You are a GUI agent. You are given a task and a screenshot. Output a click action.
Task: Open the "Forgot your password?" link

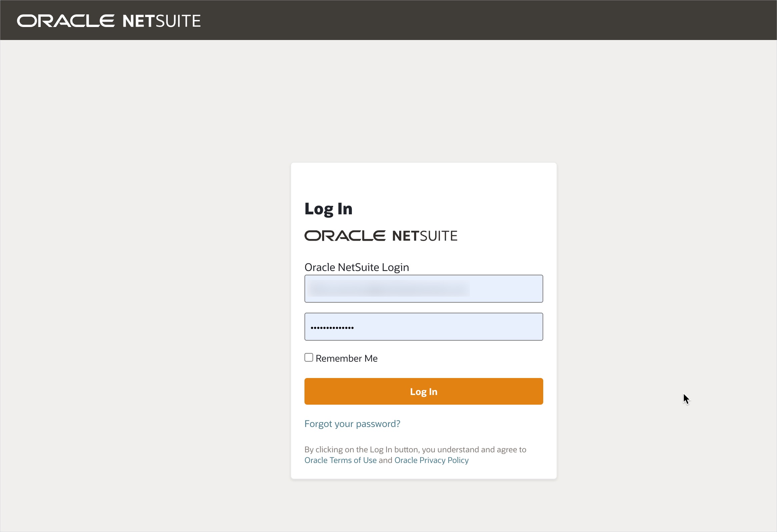coord(352,424)
